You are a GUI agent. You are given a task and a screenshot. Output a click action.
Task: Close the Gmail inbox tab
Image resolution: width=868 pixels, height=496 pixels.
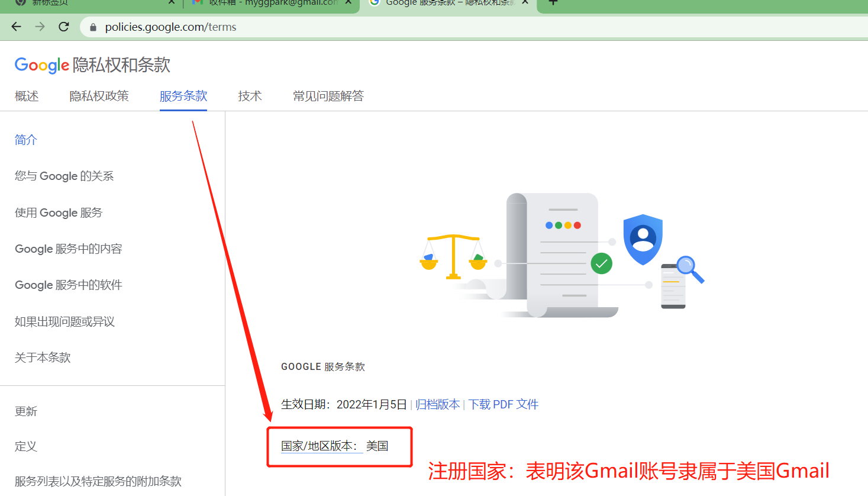349,2
